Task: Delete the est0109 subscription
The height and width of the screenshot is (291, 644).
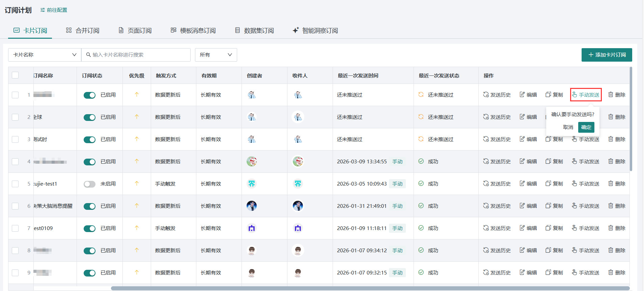Action: click(x=617, y=228)
